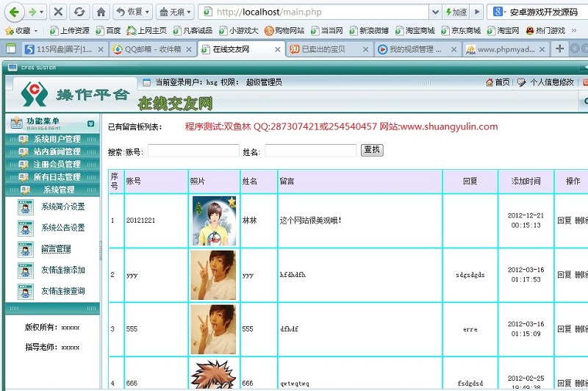Click 回复 for the 20121221 message

[x=564, y=220]
